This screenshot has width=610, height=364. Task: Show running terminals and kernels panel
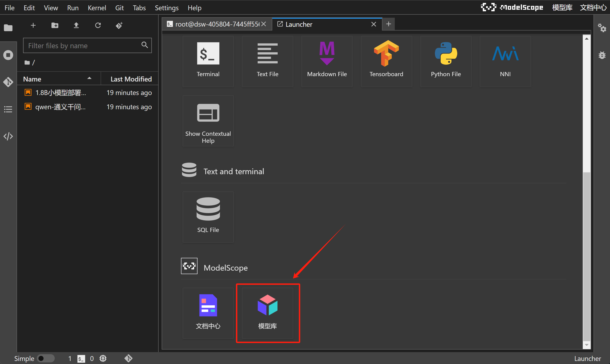pyautogui.click(x=8, y=55)
